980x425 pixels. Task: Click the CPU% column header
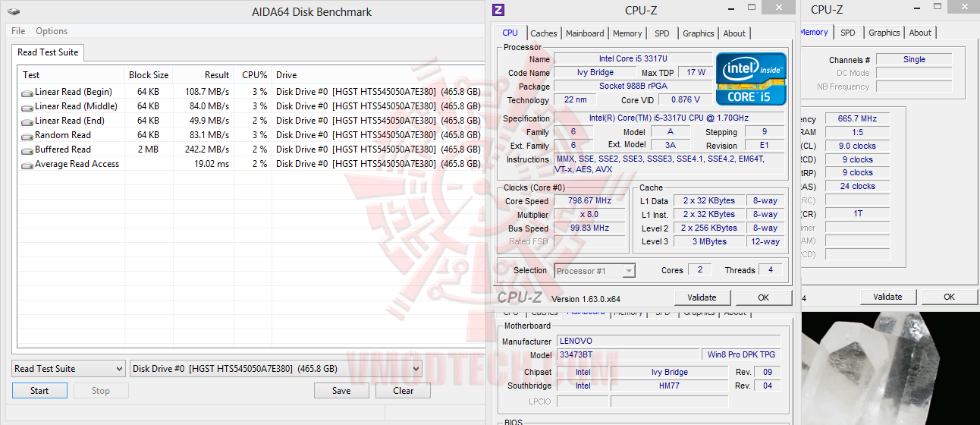tap(253, 75)
